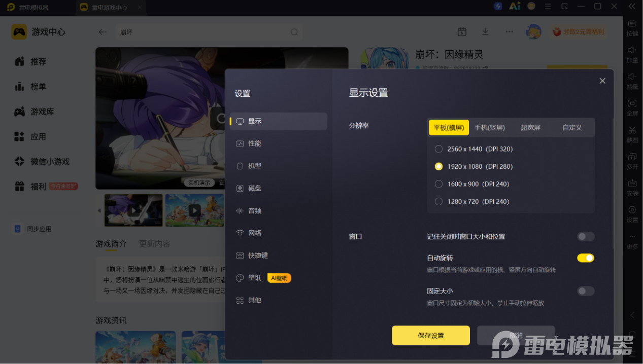This screenshot has height=364, width=643.
Task: Open 更多 more tools in right toolbar
Action: coord(632,241)
